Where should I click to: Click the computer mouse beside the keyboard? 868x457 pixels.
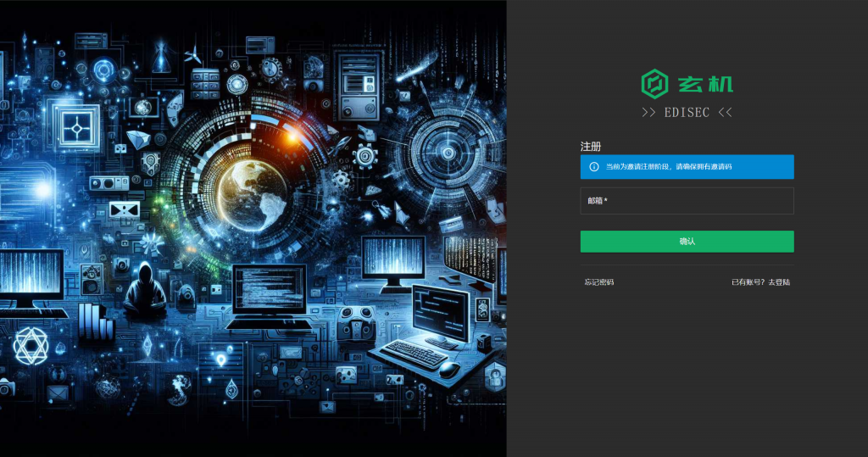pyautogui.click(x=449, y=369)
